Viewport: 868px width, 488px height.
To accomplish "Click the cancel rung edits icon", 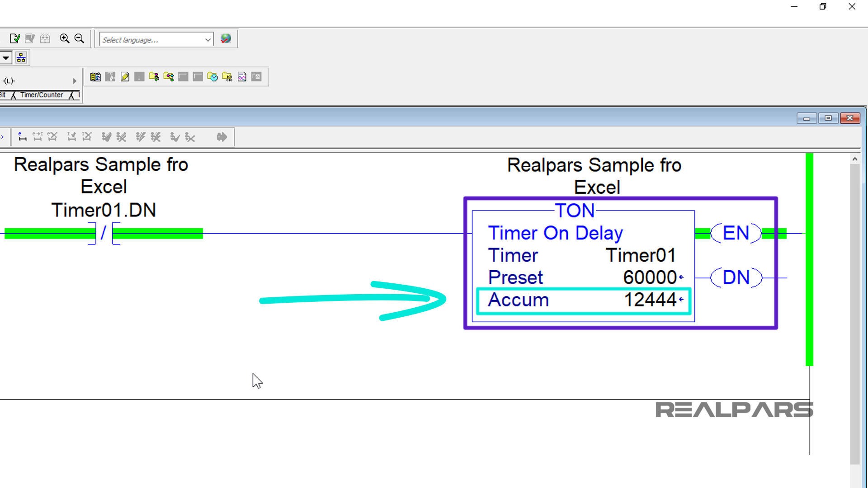I will (86, 137).
